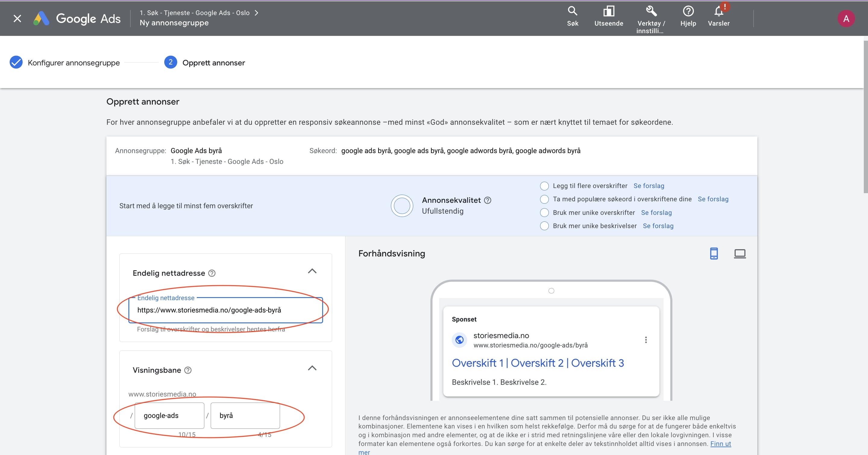Select 'Bruk mer unike beskrivelser' radio circle
The image size is (868, 455).
[544, 226]
